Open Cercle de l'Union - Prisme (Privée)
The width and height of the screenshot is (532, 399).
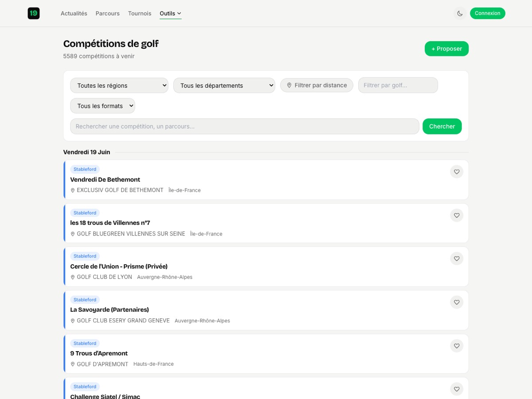tap(119, 266)
